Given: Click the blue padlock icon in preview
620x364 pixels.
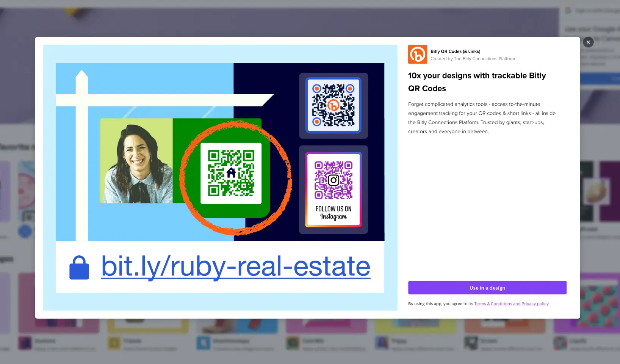Looking at the screenshot, I should pyautogui.click(x=79, y=267).
